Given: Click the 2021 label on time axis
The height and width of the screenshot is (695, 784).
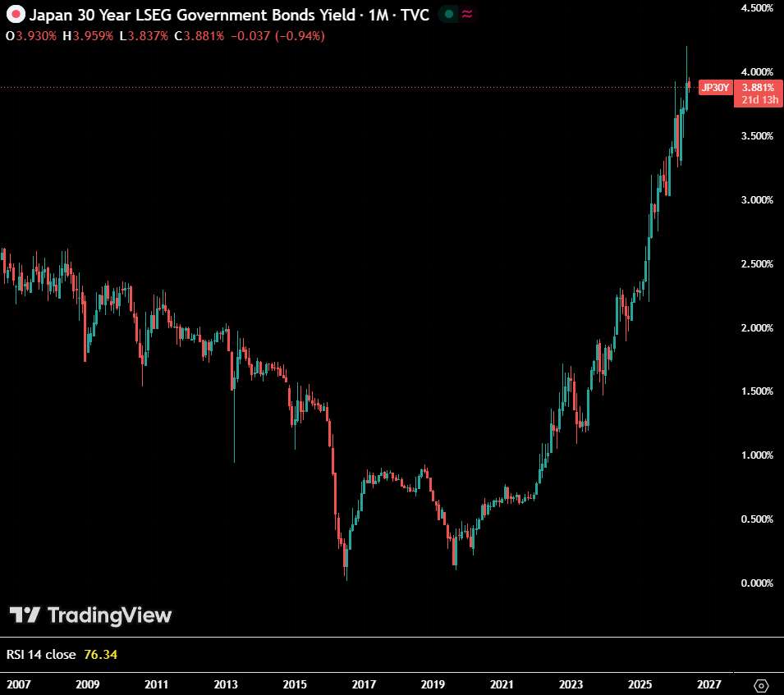Looking at the screenshot, I should (x=502, y=684).
